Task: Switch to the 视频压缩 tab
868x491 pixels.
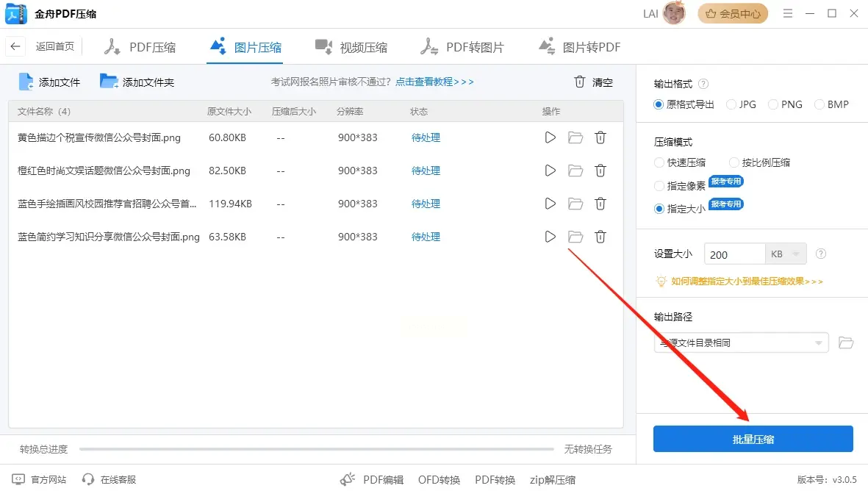Action: 351,48
